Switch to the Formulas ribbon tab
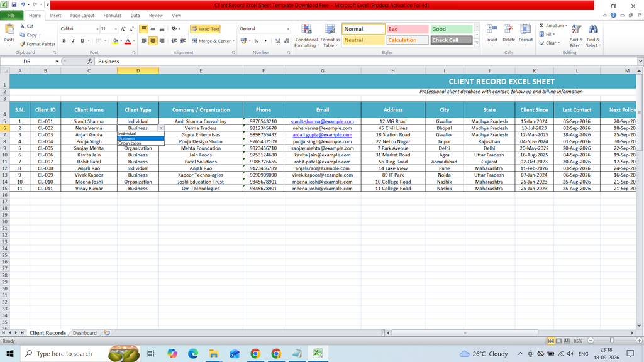The width and height of the screenshot is (644, 362). coord(112,16)
